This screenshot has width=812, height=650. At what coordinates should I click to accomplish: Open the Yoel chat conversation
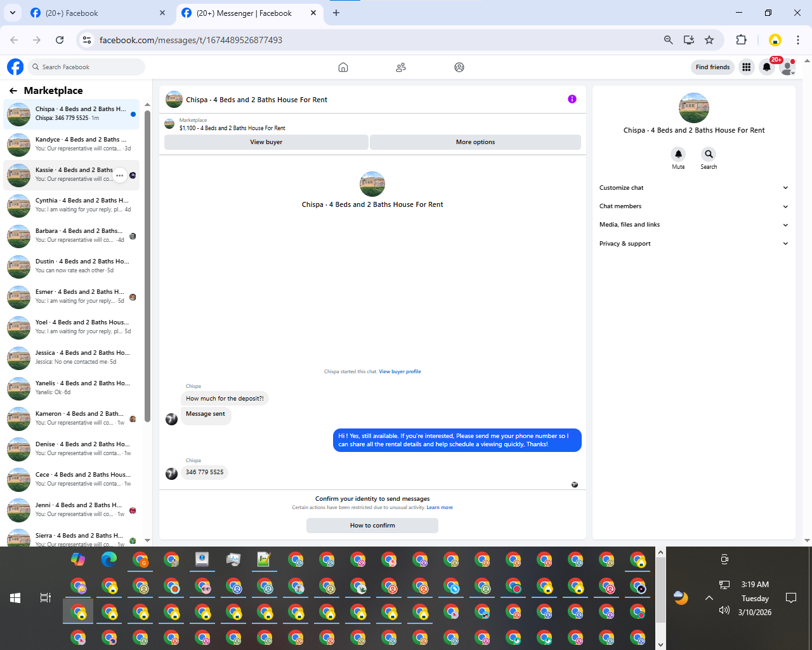tap(71, 327)
